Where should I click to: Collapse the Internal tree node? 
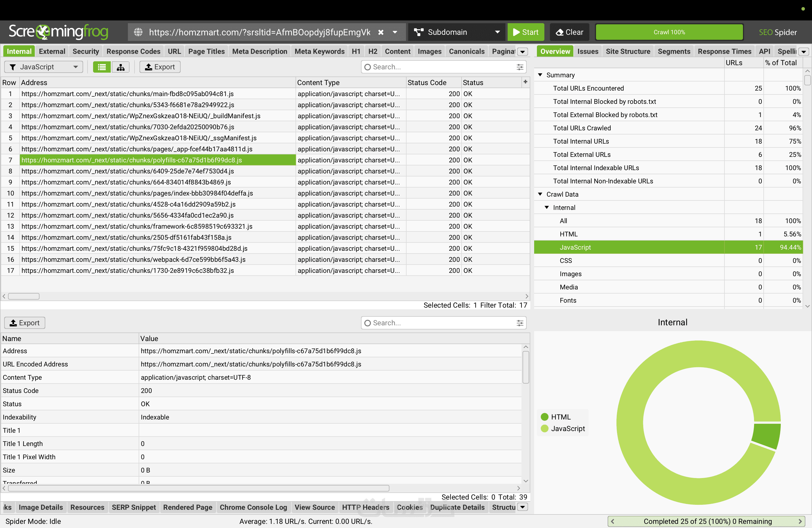(547, 207)
